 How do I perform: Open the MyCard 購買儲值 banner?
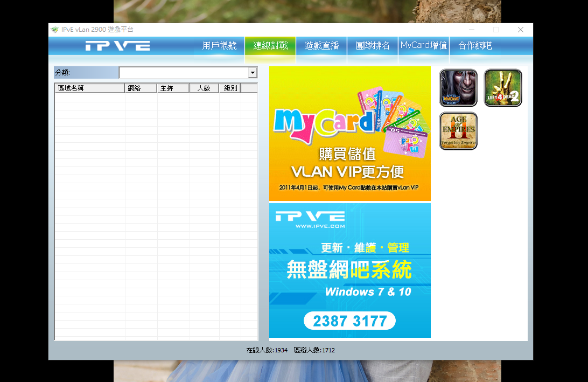(350, 134)
